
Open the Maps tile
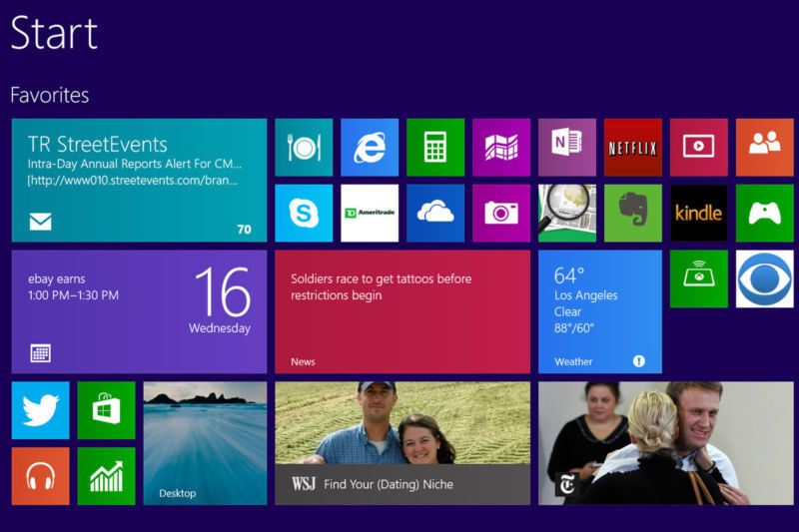501,147
